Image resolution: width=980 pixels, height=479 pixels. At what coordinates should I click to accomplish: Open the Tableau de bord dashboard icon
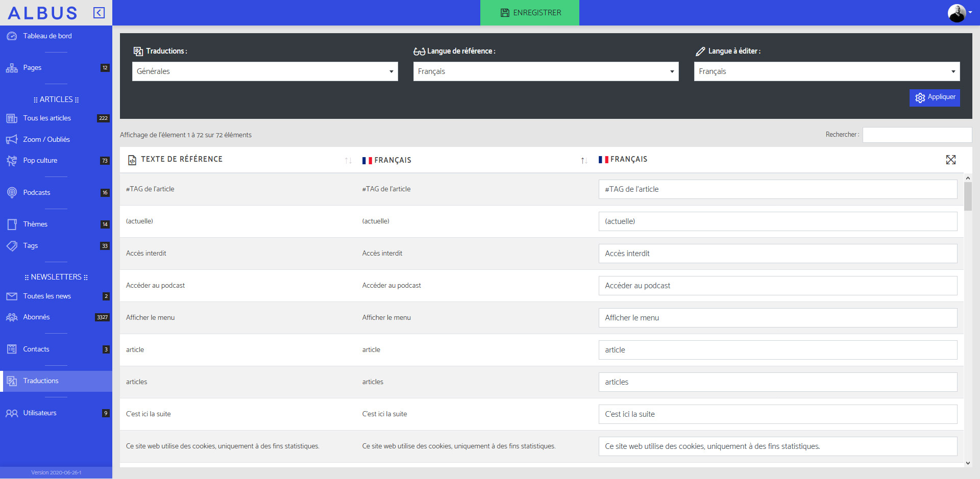click(x=12, y=36)
